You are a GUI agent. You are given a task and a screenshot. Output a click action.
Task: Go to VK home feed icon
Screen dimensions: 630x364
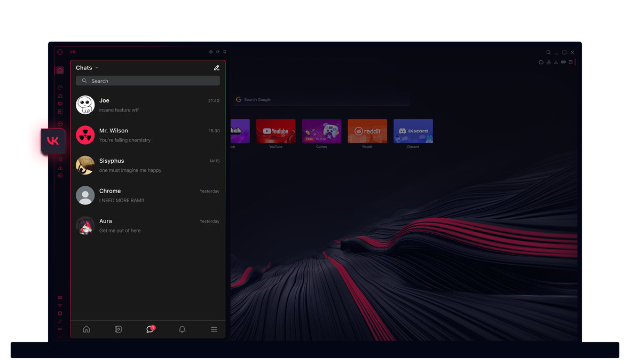click(86, 329)
